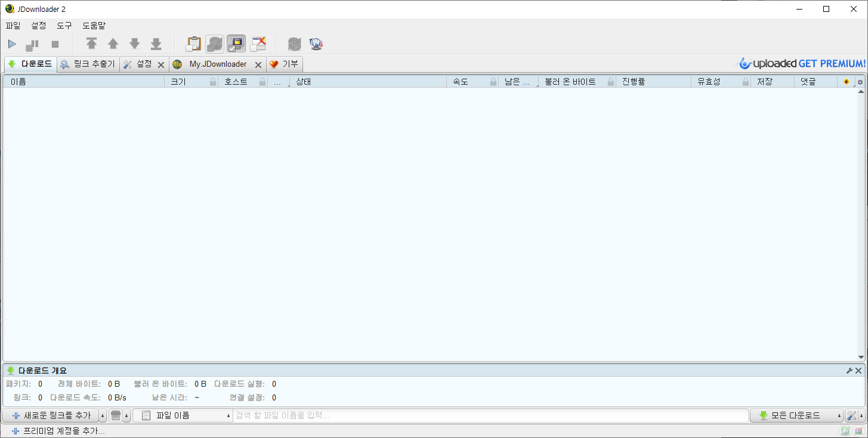Screen dimensions: 868x438
Task: Click the clear list broom icon
Action: (116, 415)
